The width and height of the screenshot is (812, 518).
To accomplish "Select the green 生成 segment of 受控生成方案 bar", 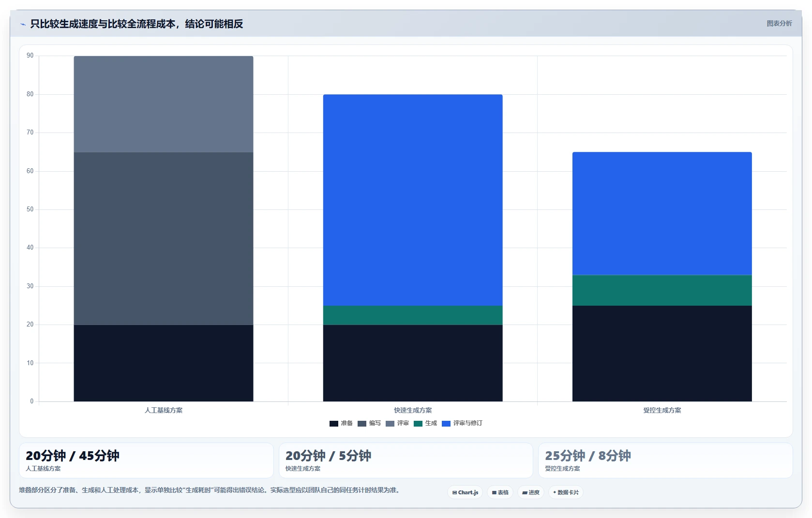I will pyautogui.click(x=662, y=290).
